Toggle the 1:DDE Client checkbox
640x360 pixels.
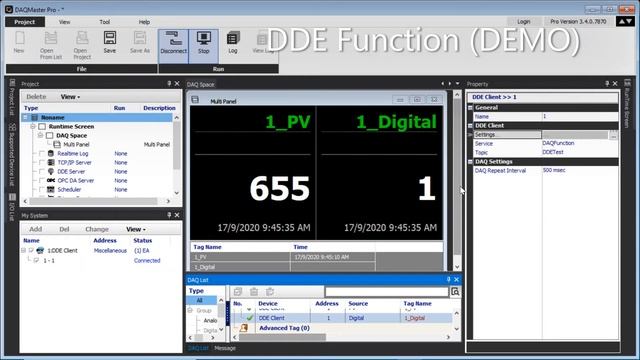coord(31,250)
